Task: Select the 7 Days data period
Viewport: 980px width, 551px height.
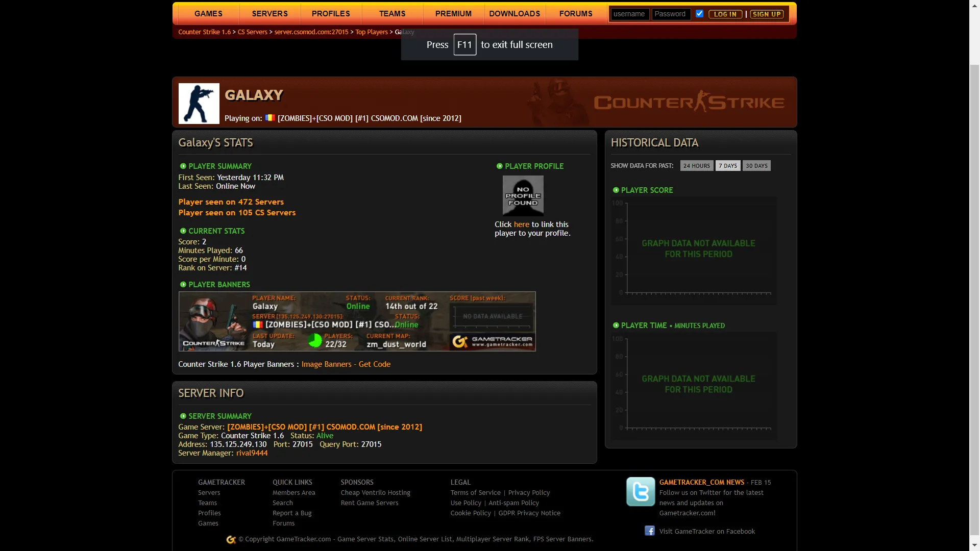Action: (x=728, y=166)
